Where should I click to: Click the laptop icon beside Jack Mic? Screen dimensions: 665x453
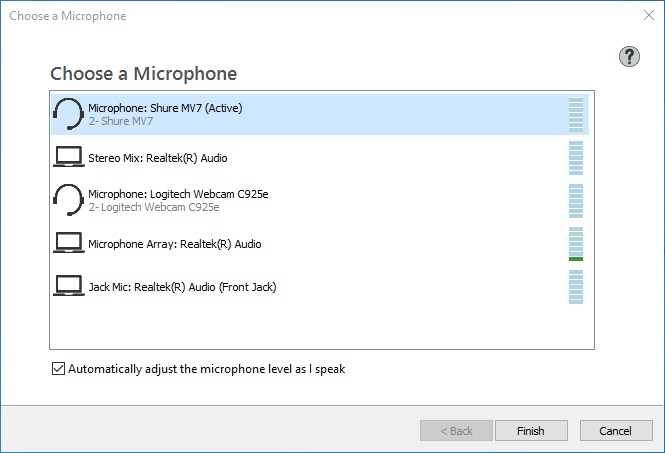[69, 286]
